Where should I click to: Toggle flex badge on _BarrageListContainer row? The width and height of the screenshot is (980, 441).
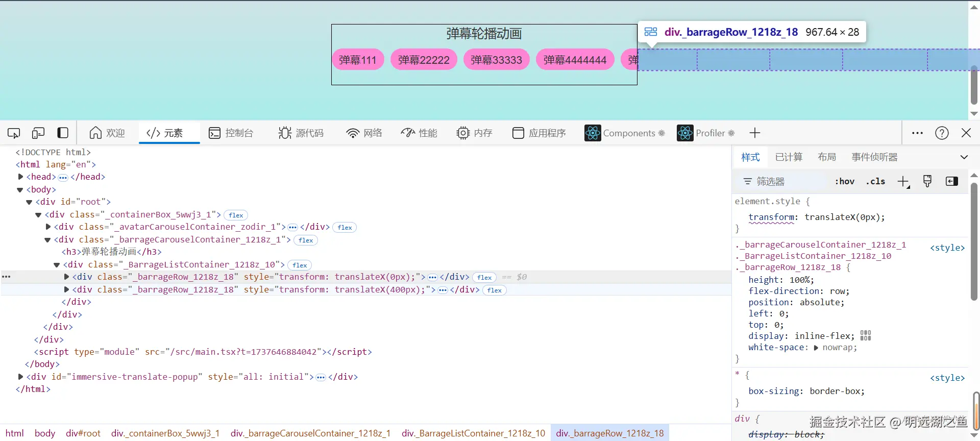point(300,265)
